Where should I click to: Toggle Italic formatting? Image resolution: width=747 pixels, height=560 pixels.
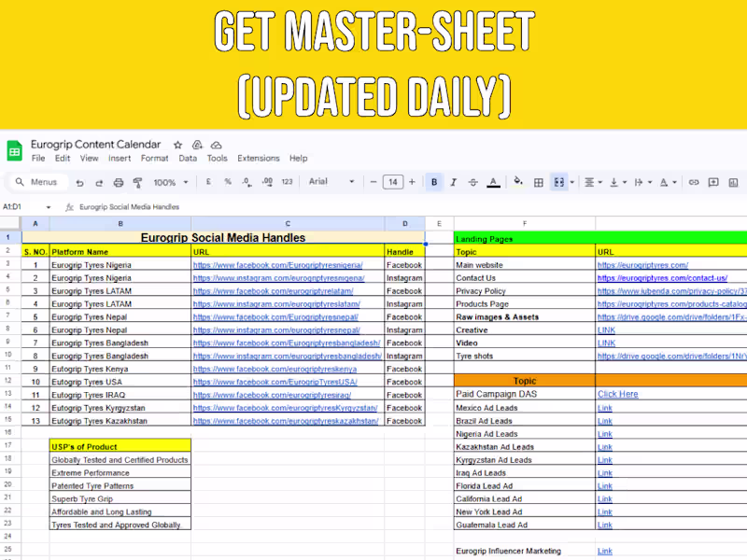(x=454, y=182)
